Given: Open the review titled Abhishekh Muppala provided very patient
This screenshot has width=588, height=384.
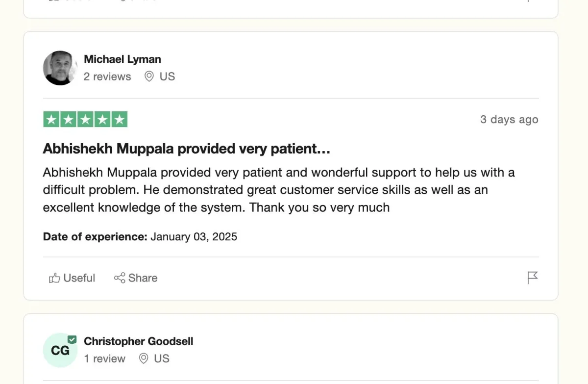Looking at the screenshot, I should (x=187, y=149).
